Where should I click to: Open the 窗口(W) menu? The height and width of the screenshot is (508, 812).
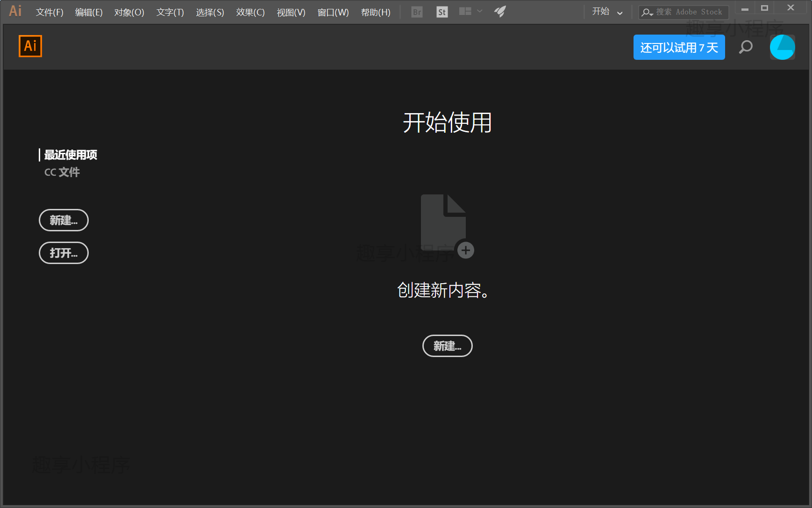coord(333,12)
